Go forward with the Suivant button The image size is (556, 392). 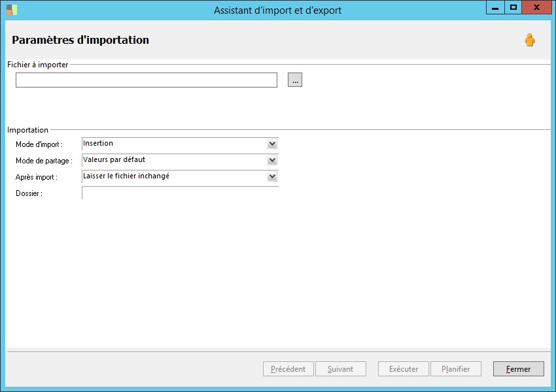click(x=340, y=369)
